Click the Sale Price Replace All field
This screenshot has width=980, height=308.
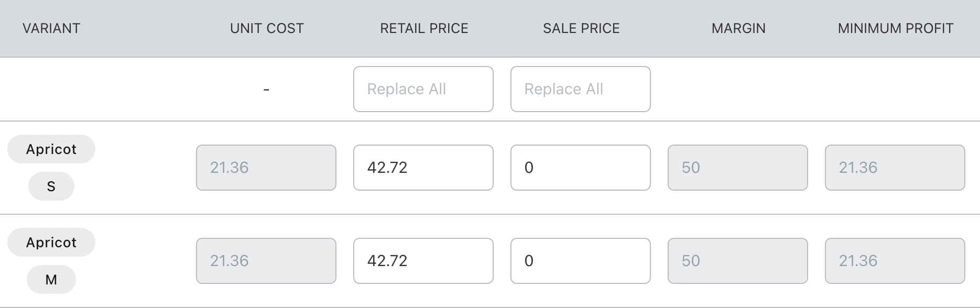(580, 89)
